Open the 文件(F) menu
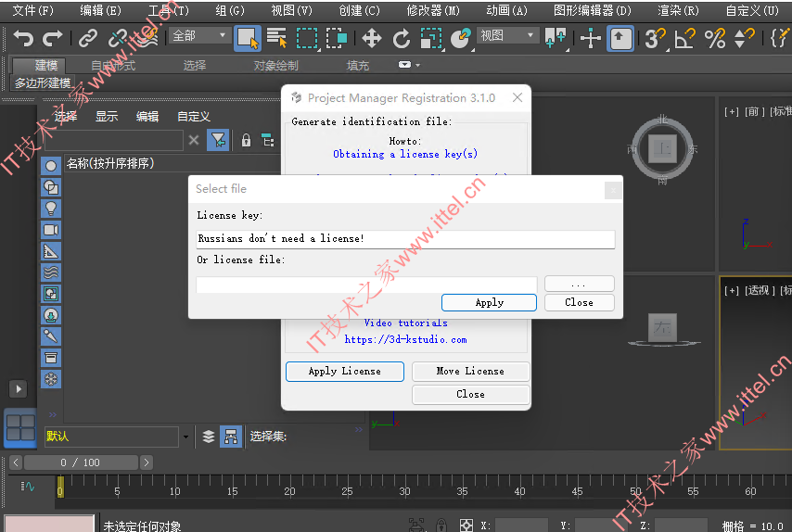The width and height of the screenshot is (792, 532). click(32, 10)
